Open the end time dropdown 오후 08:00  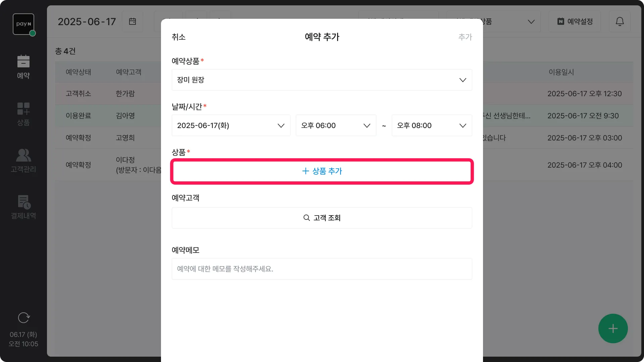[x=432, y=125]
